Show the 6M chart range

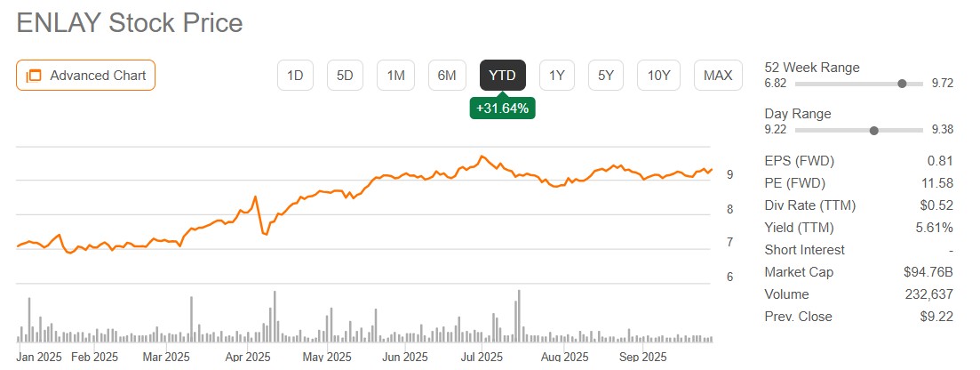point(446,76)
